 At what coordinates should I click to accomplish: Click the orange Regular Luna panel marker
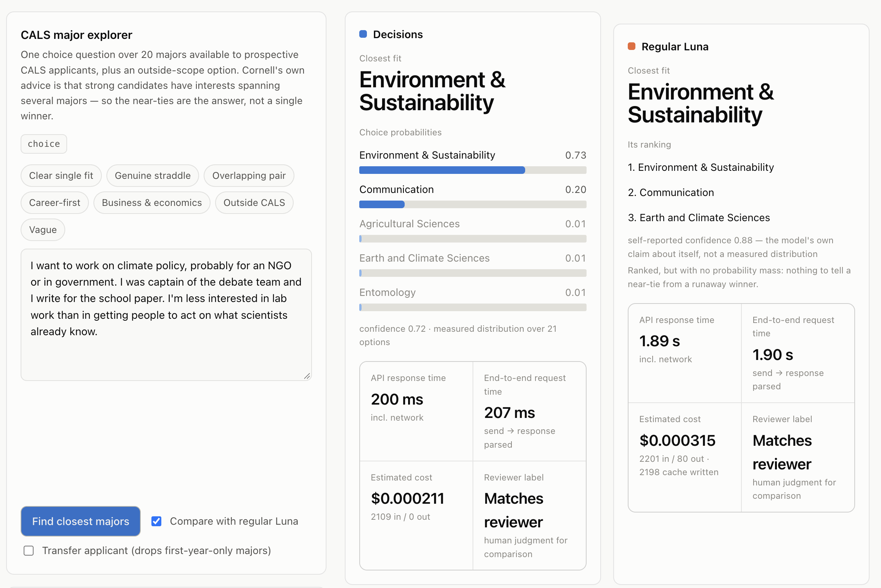click(x=632, y=47)
